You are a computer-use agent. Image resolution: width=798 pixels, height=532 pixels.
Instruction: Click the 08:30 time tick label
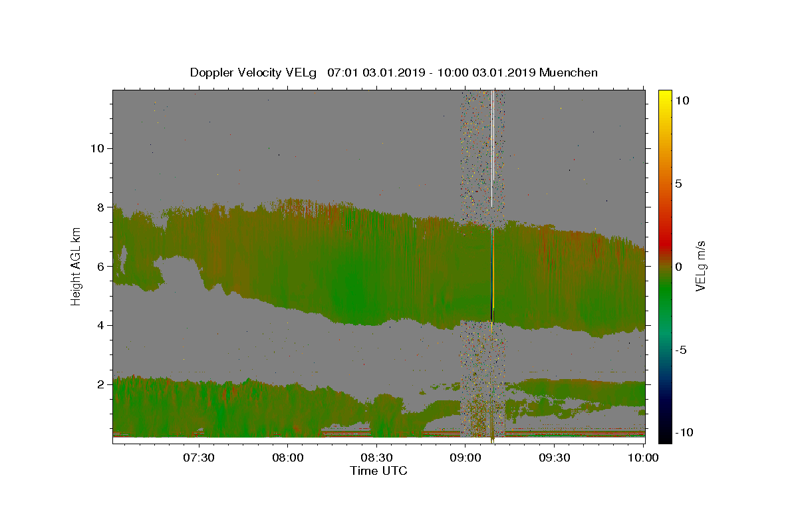pyautogui.click(x=376, y=458)
